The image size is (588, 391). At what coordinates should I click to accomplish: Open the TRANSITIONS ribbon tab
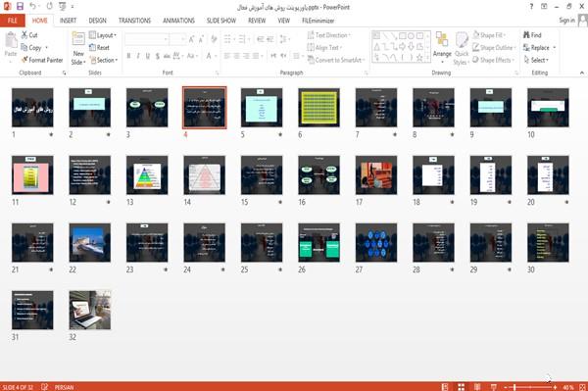(x=134, y=21)
